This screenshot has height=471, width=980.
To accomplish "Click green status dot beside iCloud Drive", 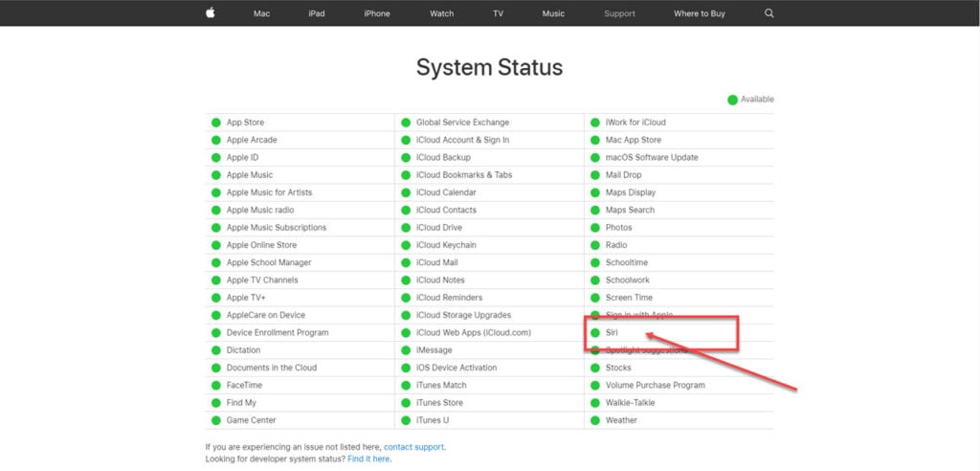I will [x=406, y=228].
